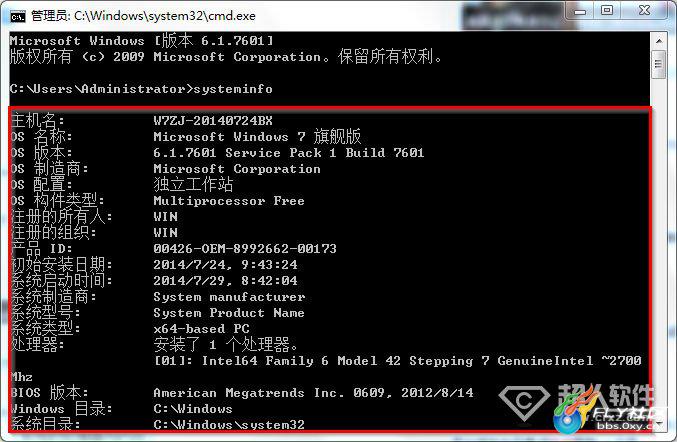677x442 pixels.
Task: Click the version 6.1.7601 Service Pack 1
Action: tap(244, 153)
